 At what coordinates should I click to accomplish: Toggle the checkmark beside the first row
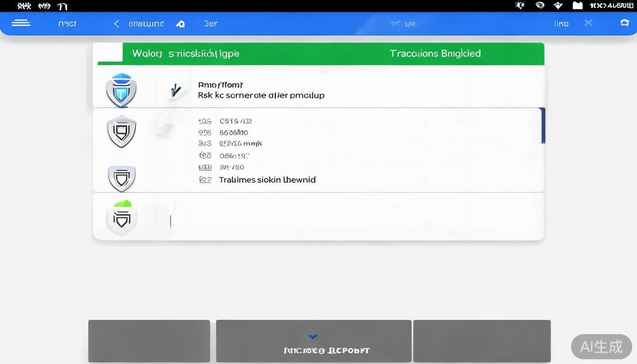click(176, 90)
